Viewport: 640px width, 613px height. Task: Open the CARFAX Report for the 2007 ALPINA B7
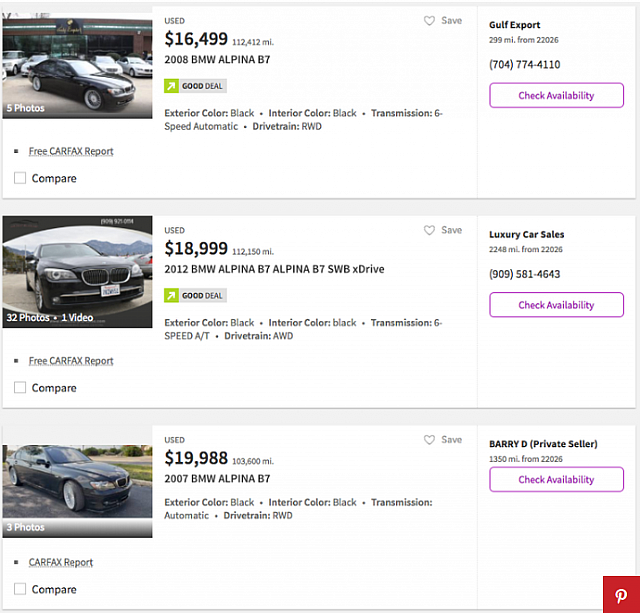click(x=61, y=563)
